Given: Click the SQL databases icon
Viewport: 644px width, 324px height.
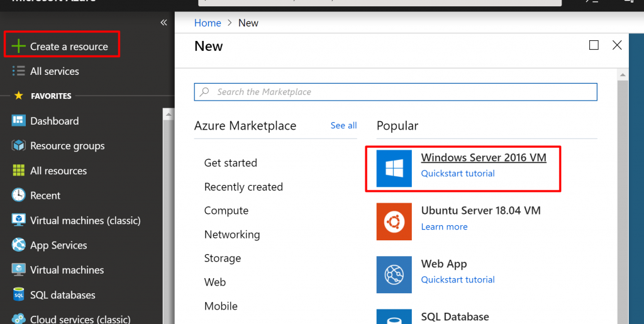Looking at the screenshot, I should point(18,294).
